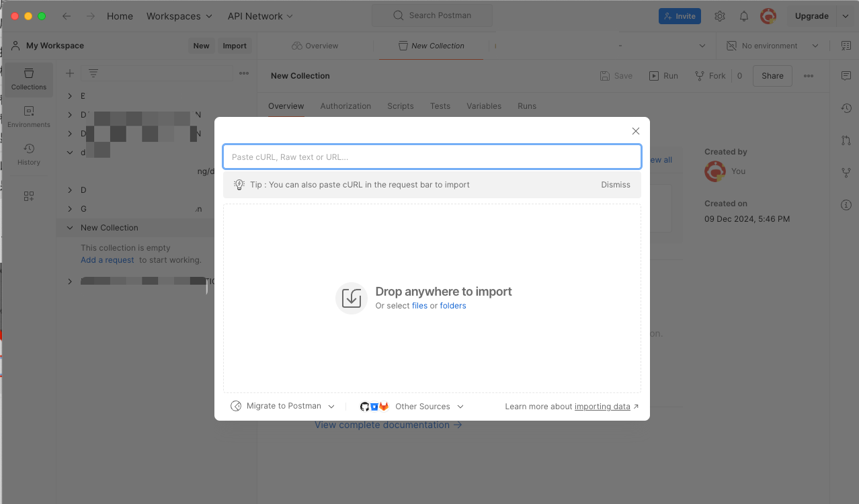859x504 pixels.
Task: Click the drop-to-import download icon
Action: pos(352,298)
